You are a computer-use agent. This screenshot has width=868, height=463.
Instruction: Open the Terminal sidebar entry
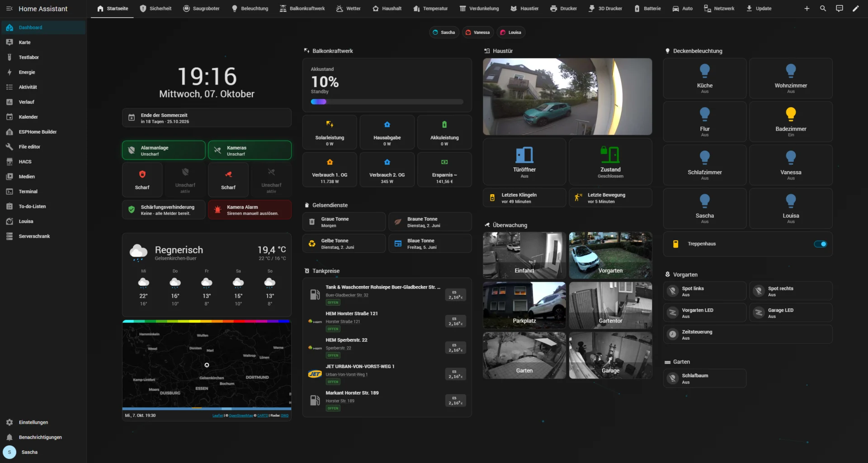pyautogui.click(x=43, y=192)
